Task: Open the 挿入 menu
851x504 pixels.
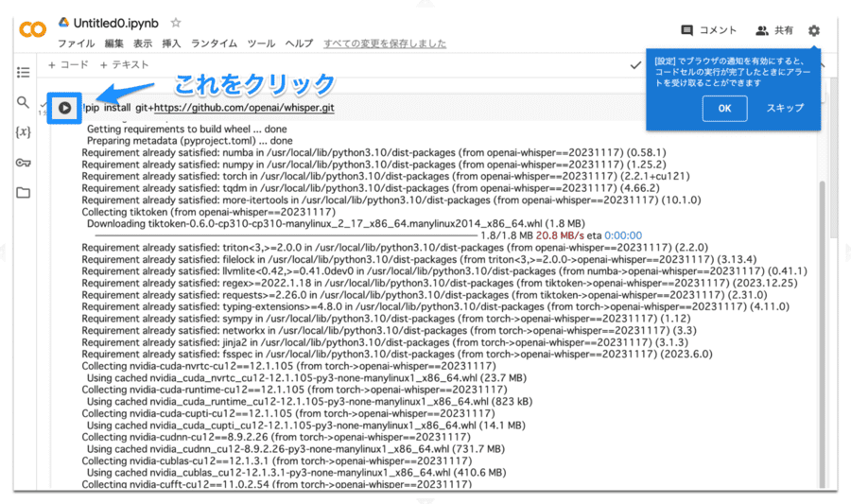Action: coord(171,43)
